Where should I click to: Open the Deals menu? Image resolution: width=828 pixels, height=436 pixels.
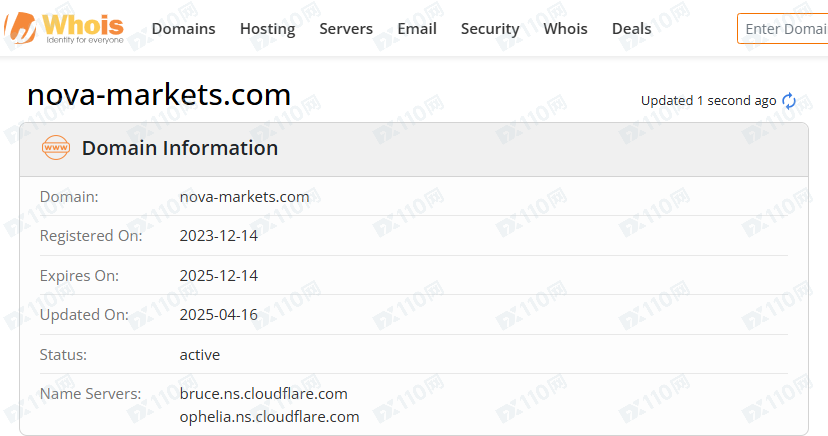point(631,29)
